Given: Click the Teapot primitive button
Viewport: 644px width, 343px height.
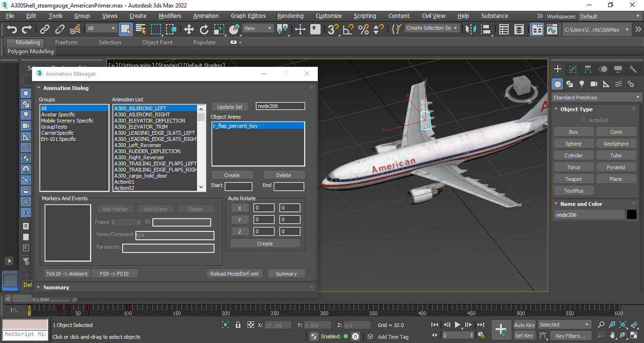Looking at the screenshot, I should pos(573,179).
